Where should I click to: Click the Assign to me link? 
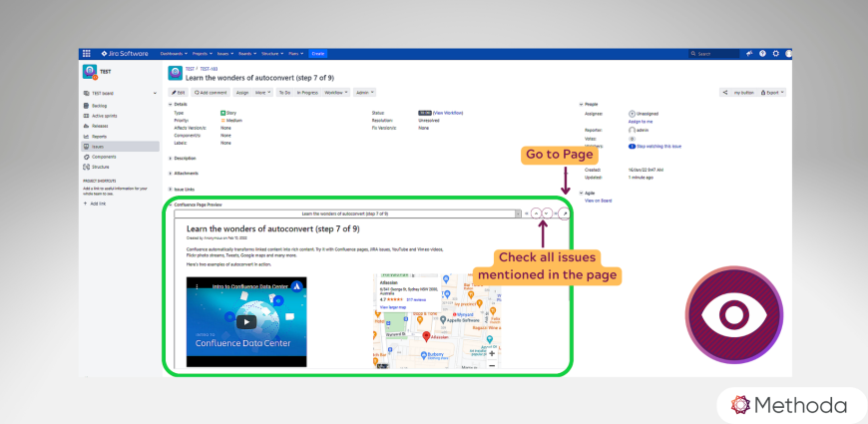[x=640, y=122]
